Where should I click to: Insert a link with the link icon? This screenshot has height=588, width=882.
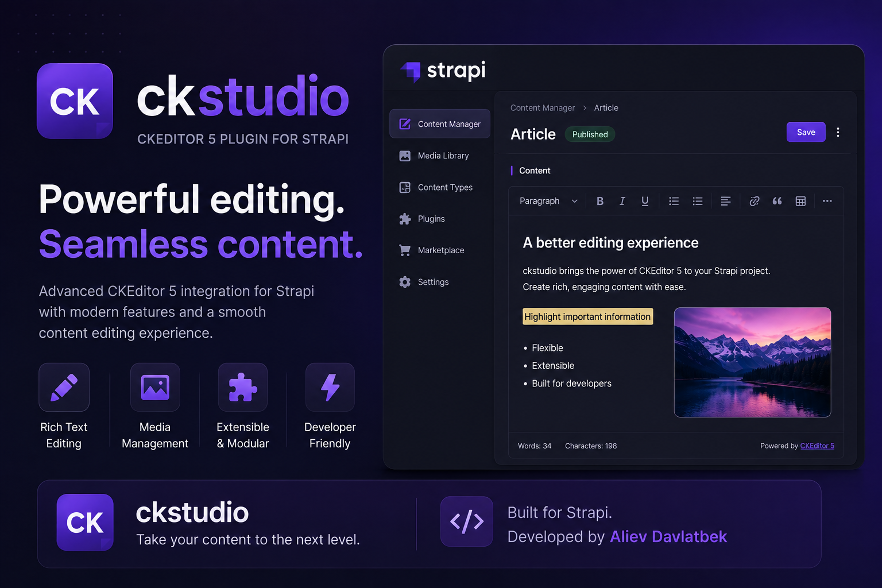click(755, 201)
